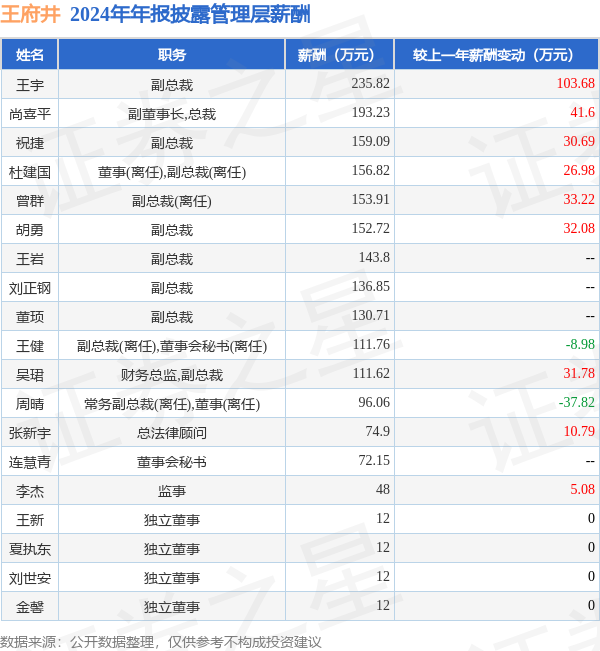The width and height of the screenshot is (600, 651).
Task: Click the salary value 143.8
Action: tap(374, 257)
